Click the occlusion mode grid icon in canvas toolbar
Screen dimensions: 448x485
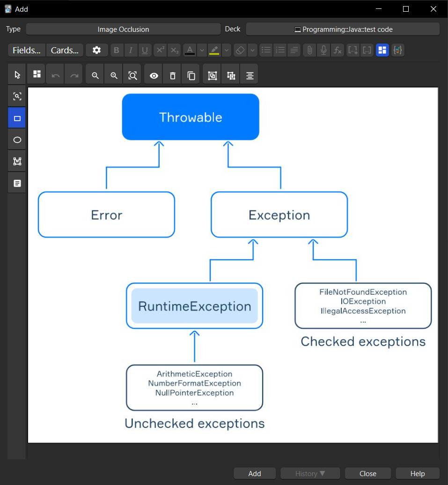[37, 74]
